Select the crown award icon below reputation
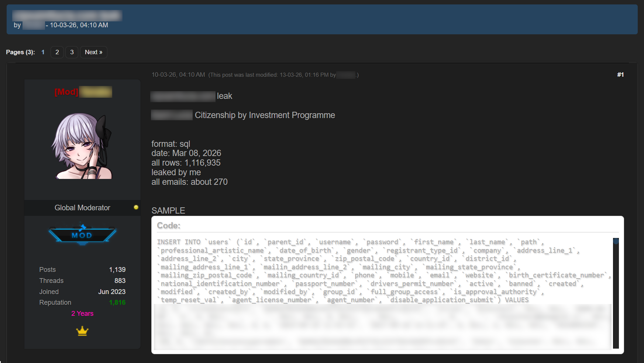This screenshot has height=363, width=644. (x=82, y=331)
